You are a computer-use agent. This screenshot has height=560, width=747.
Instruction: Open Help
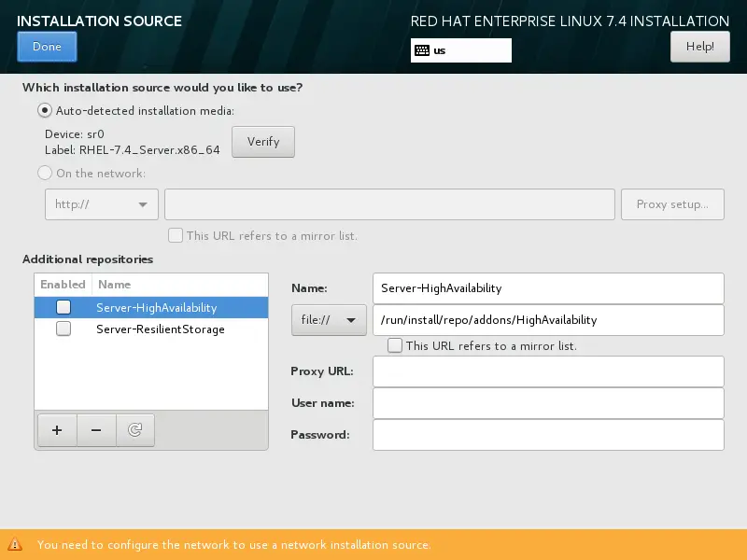(x=699, y=47)
